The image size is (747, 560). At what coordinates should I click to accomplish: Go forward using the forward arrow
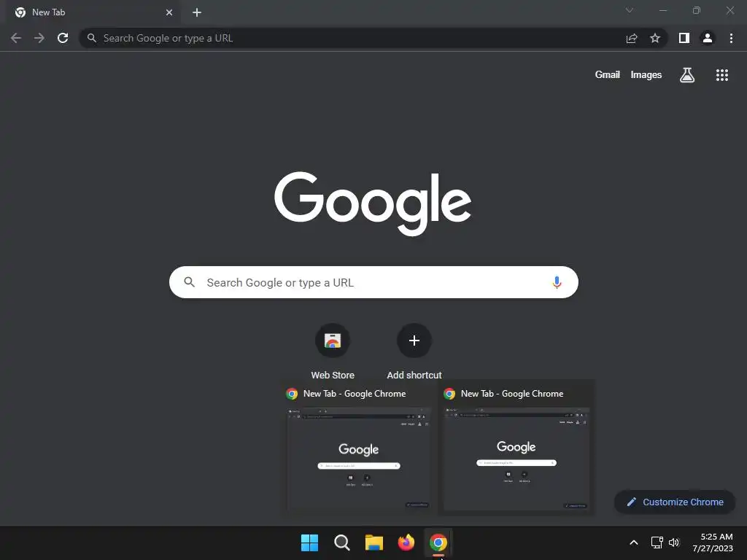(39, 38)
